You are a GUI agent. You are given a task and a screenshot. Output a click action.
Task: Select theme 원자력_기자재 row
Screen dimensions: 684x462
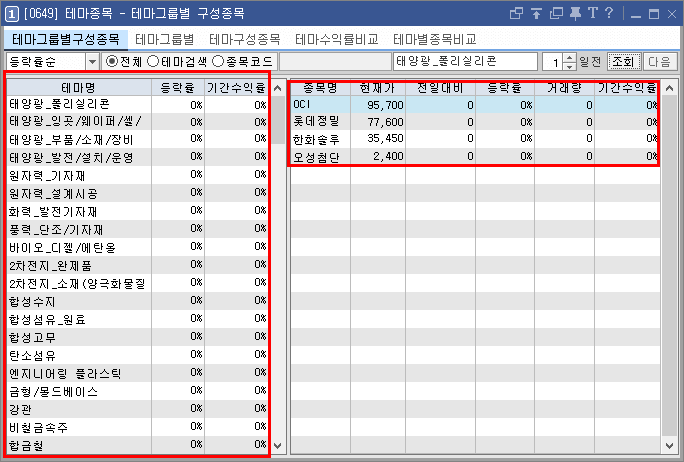click(137, 175)
